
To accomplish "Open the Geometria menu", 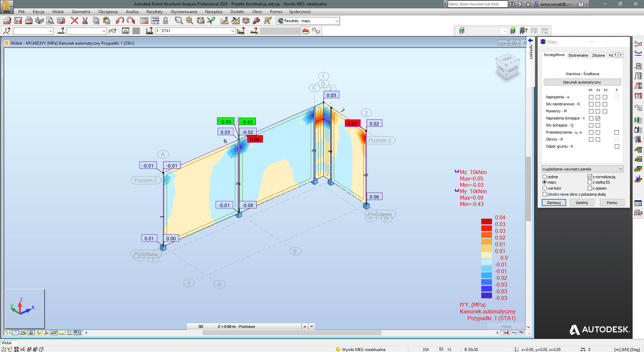I will tap(81, 12).
